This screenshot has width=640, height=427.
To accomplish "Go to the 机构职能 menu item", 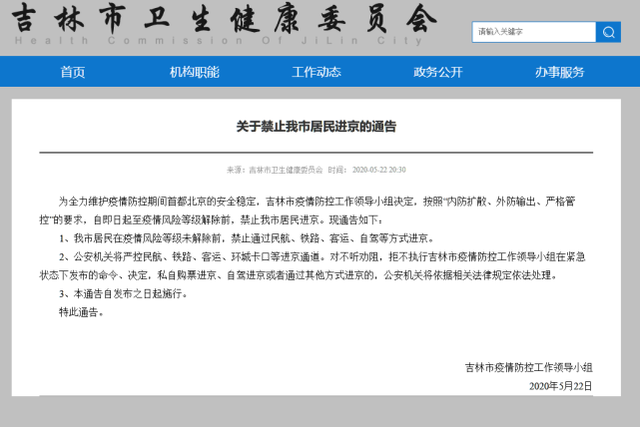I will (x=194, y=72).
